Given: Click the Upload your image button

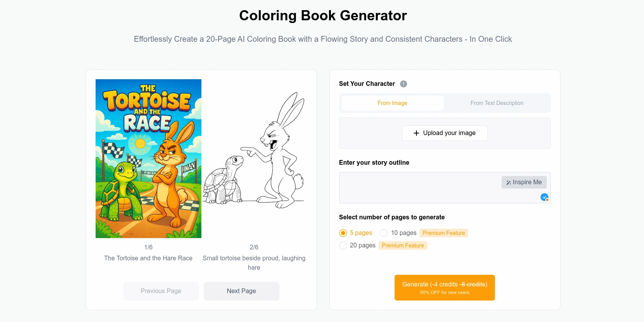Looking at the screenshot, I should click(x=445, y=133).
